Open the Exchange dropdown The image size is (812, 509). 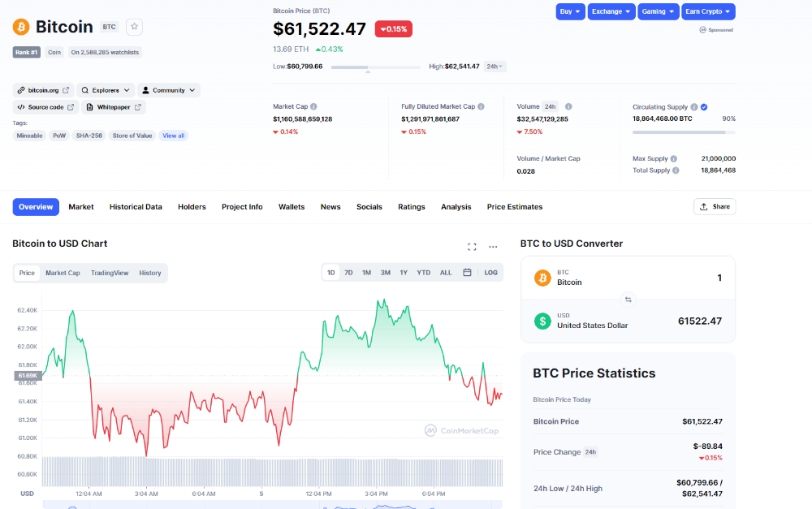pos(611,11)
